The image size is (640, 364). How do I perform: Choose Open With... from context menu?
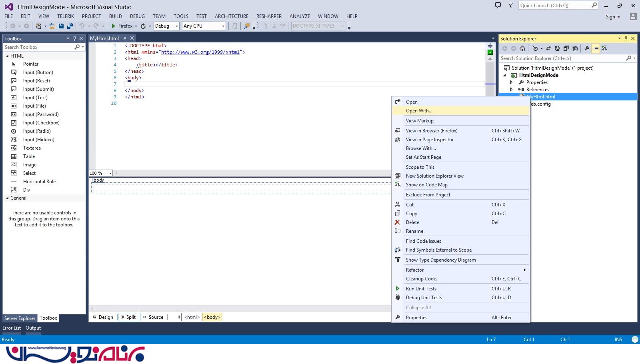[461, 111]
